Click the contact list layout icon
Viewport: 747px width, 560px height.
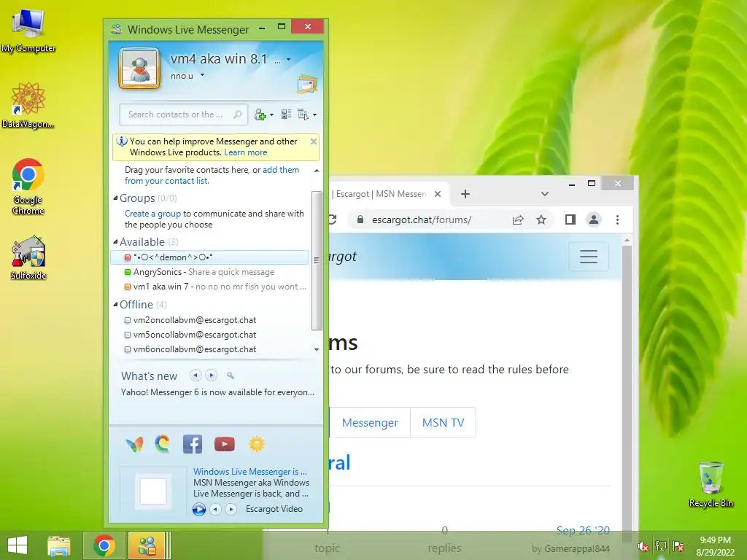point(286,114)
